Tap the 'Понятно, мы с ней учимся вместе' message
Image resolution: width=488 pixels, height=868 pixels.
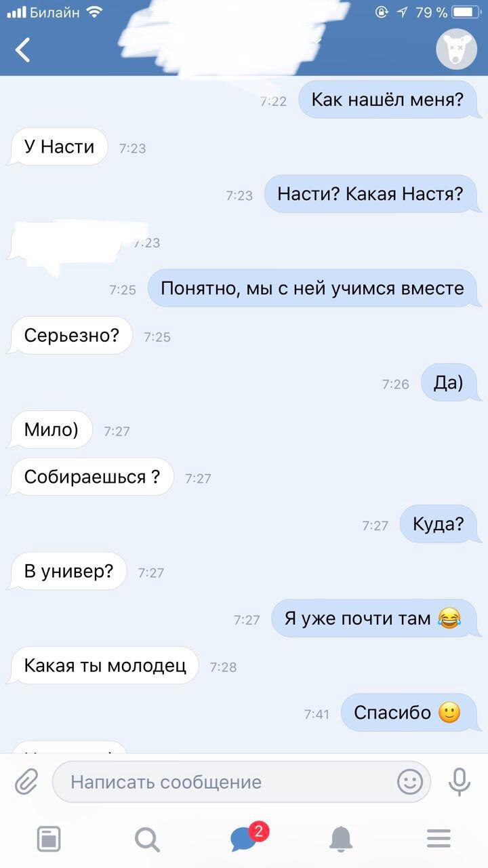pos(312,289)
